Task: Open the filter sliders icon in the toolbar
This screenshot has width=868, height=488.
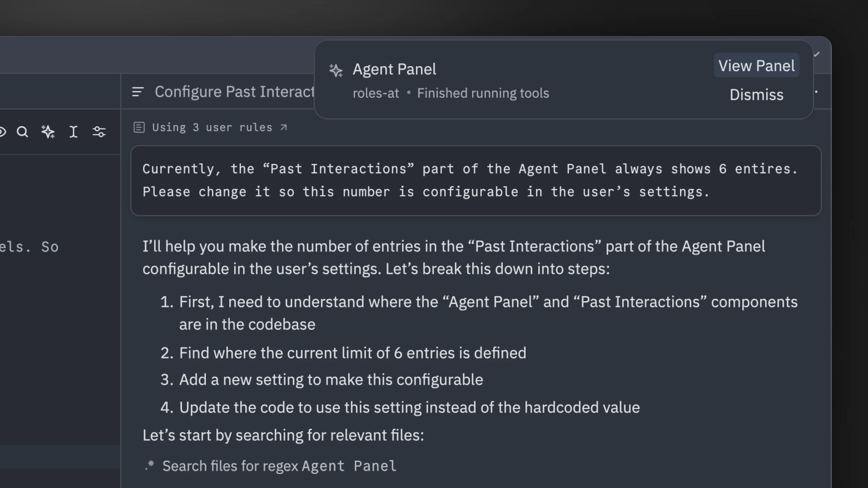Action: pos(99,132)
